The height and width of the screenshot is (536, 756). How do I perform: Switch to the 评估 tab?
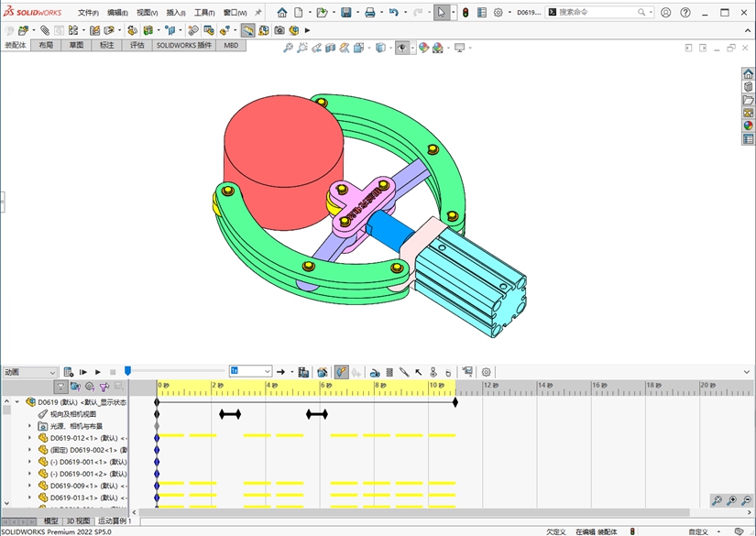[x=137, y=45]
